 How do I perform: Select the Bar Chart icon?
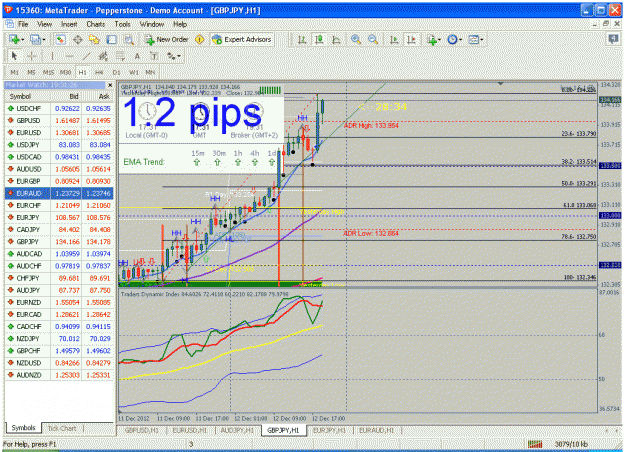coord(302,39)
